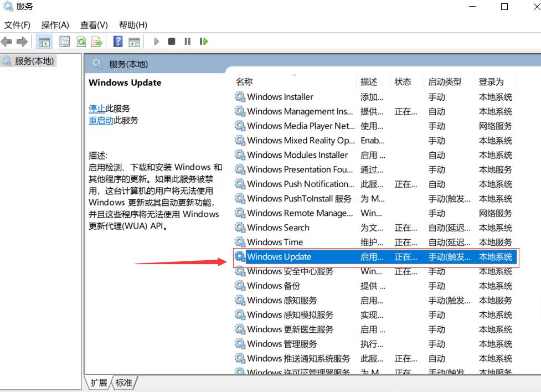Click the Forward arrow toolbar icon
541x392 pixels.
[22, 42]
